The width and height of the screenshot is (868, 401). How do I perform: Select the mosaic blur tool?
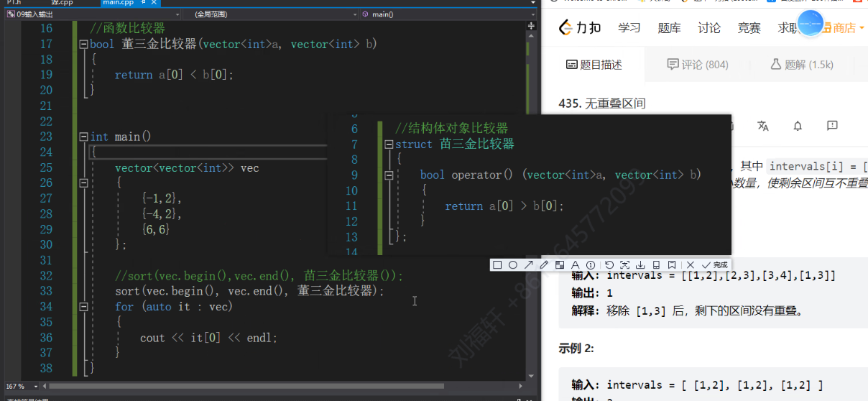(560, 265)
